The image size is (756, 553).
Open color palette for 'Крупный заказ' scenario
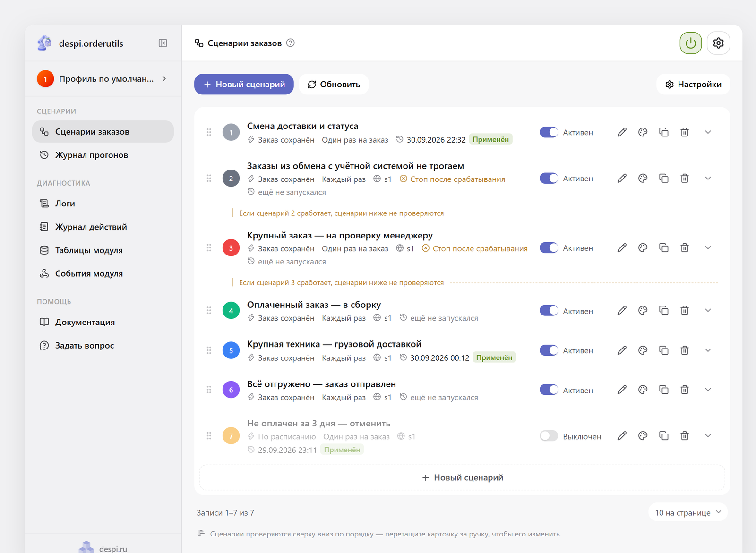(x=643, y=248)
